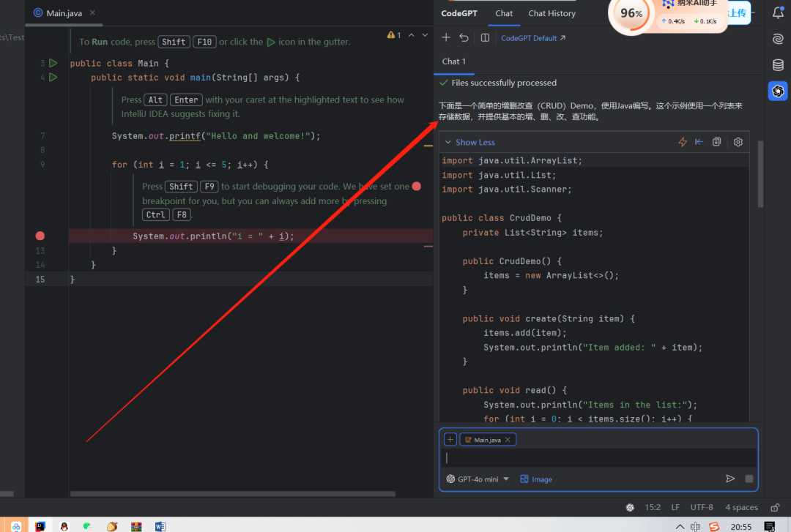Click the stop generation square button

[x=749, y=479]
